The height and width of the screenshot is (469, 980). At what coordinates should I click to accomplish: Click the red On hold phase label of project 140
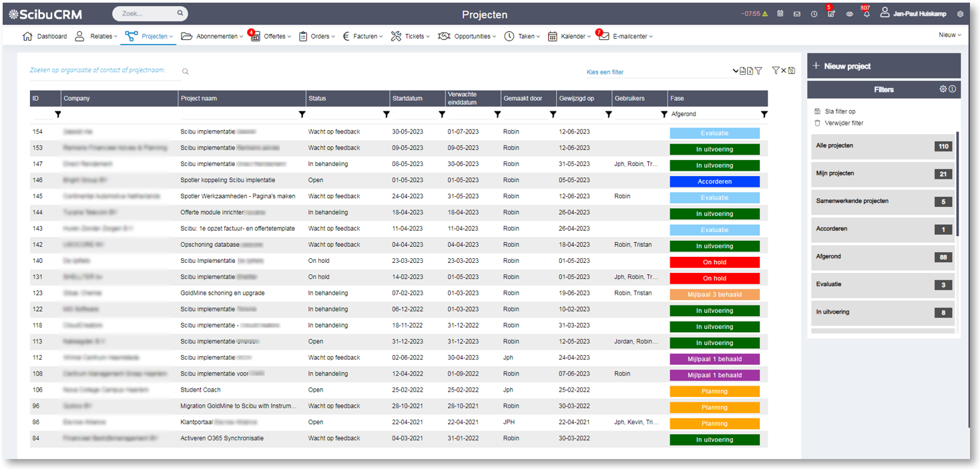(714, 262)
